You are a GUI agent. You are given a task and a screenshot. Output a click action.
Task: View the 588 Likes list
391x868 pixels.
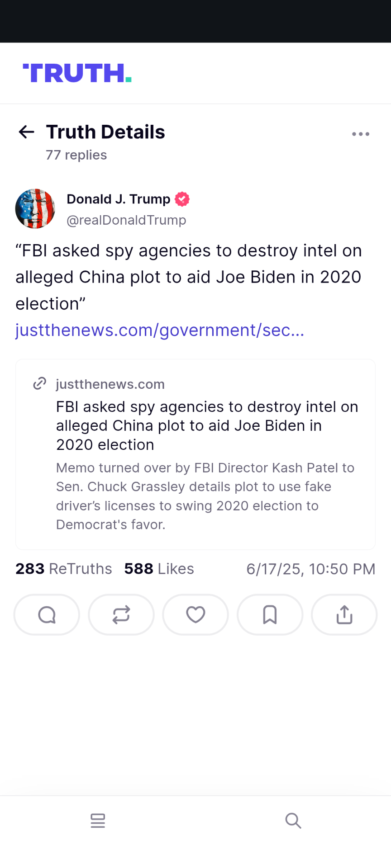[159, 569]
